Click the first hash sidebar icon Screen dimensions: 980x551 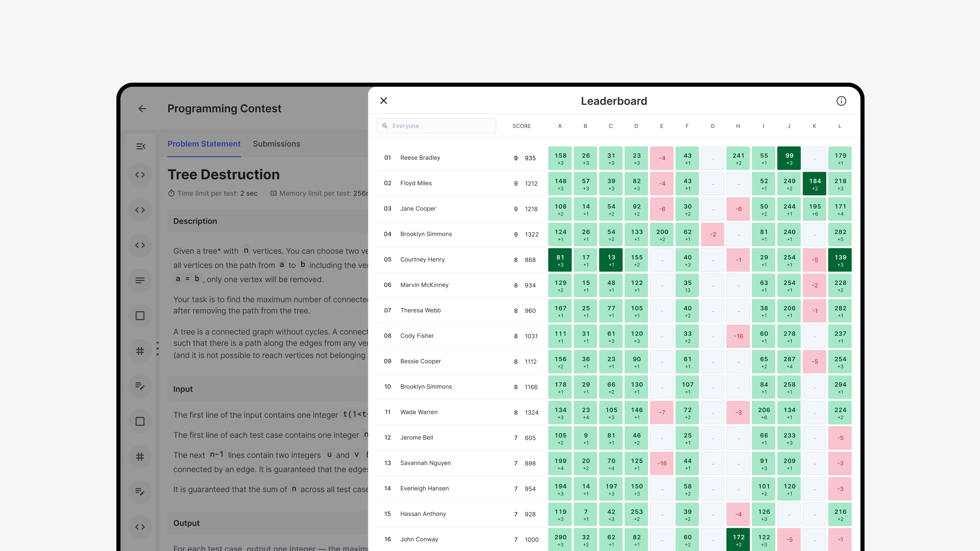[x=140, y=351]
